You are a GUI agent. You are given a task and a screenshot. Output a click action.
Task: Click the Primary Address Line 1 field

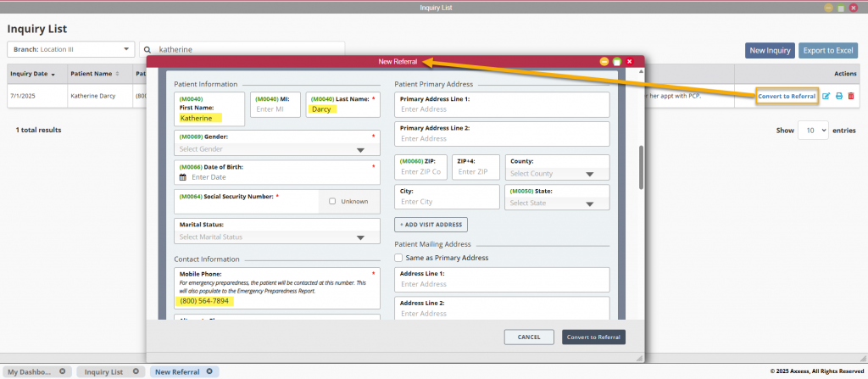point(502,109)
